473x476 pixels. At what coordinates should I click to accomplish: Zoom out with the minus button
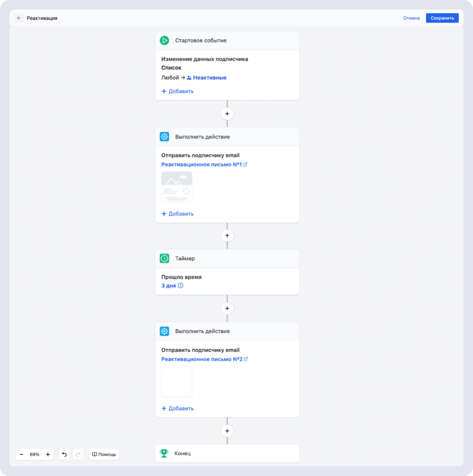pos(22,454)
